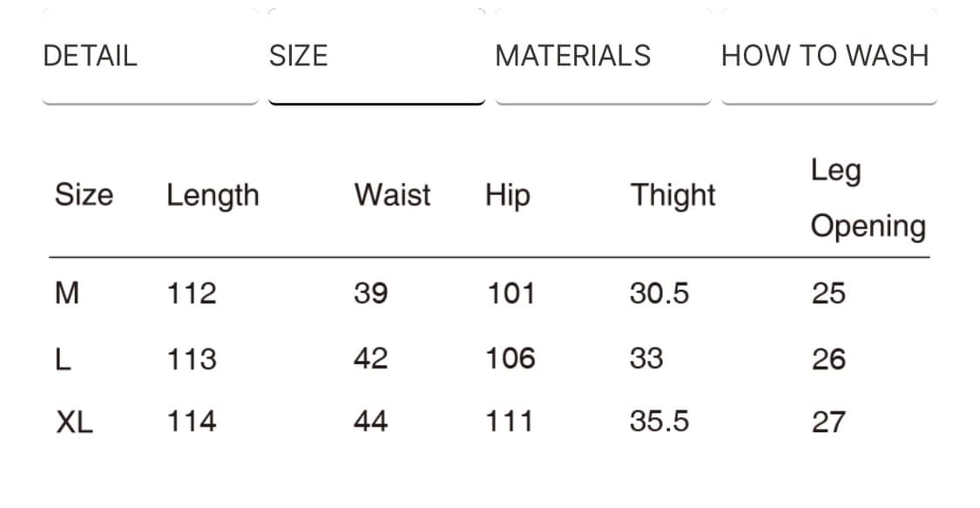This screenshot has width=980, height=508.
Task: Open the HOW TO WASH tab
Action: pos(824,56)
